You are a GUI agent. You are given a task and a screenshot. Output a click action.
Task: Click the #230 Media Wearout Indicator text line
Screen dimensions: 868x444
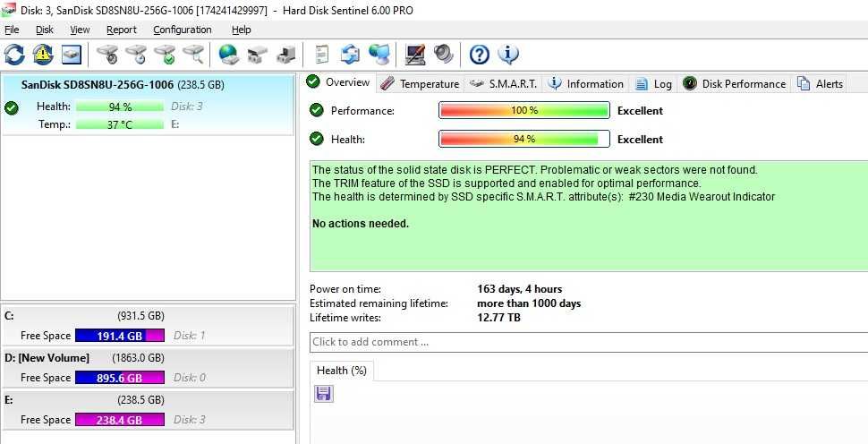[543, 197]
